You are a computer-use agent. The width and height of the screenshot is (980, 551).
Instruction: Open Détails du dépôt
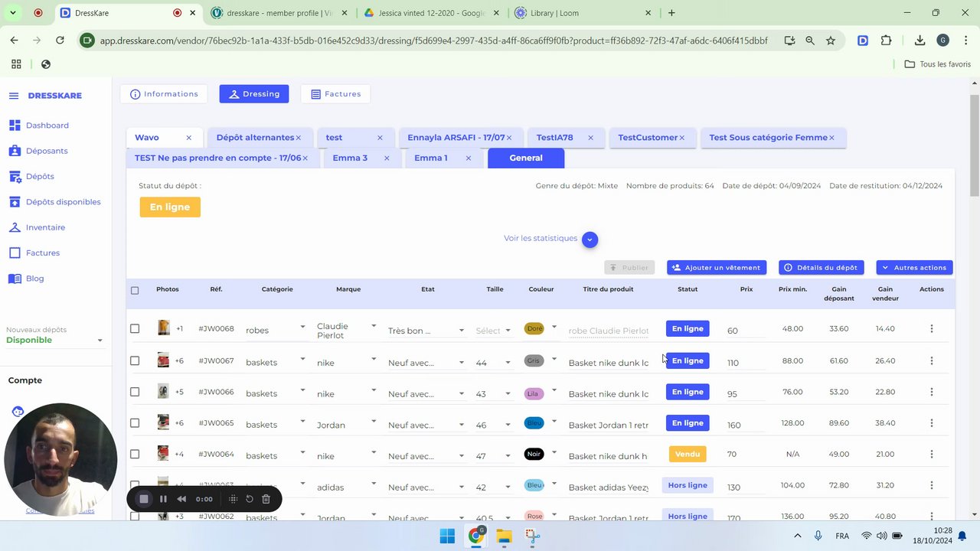coord(822,268)
